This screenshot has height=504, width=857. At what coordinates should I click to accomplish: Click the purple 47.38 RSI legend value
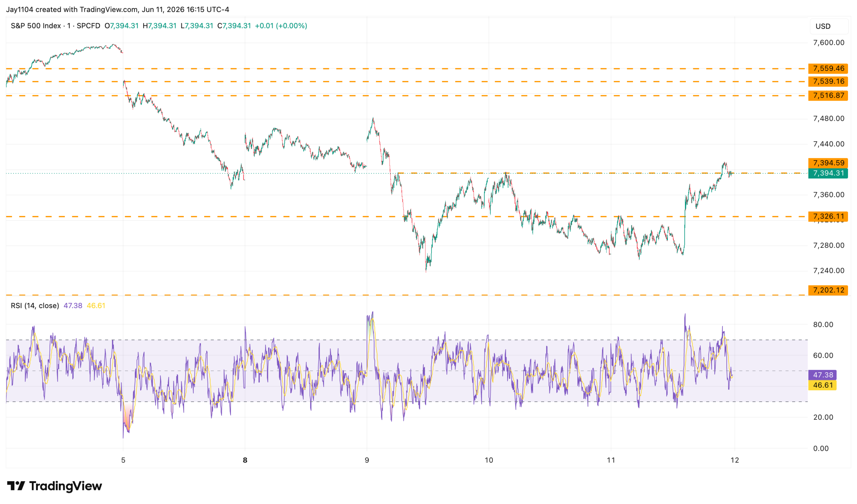click(x=73, y=306)
